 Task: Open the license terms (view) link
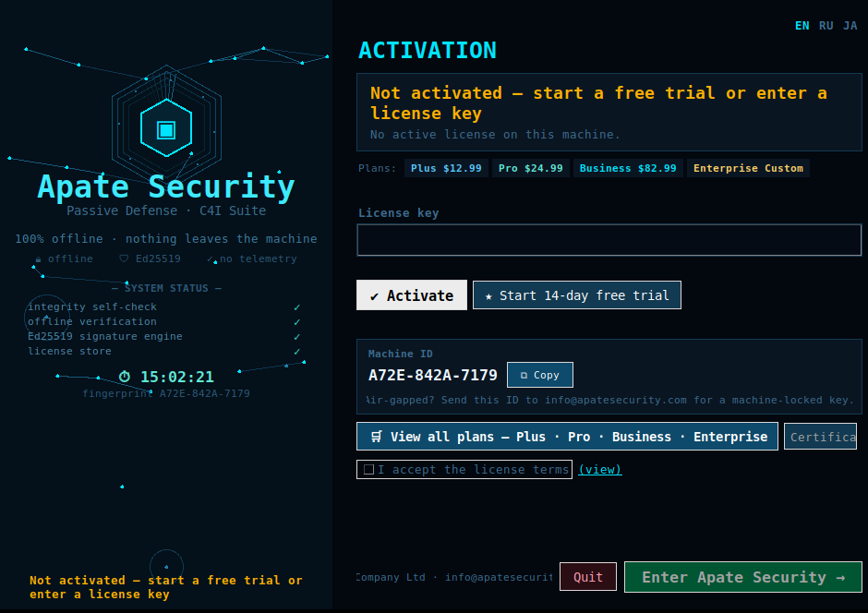600,470
